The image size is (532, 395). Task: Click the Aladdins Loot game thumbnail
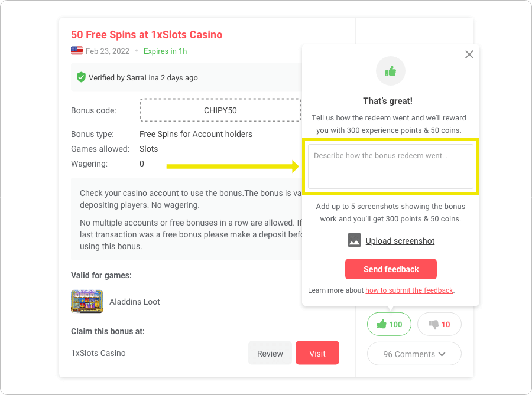click(87, 301)
